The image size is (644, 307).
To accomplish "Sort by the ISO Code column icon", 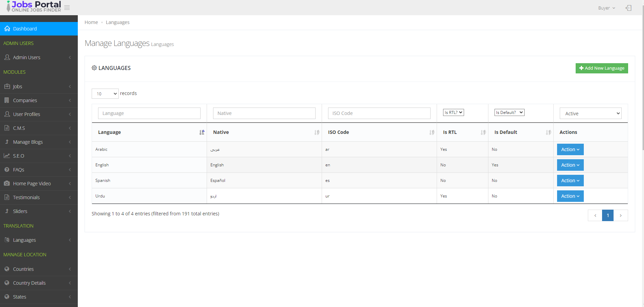I will tap(432, 133).
